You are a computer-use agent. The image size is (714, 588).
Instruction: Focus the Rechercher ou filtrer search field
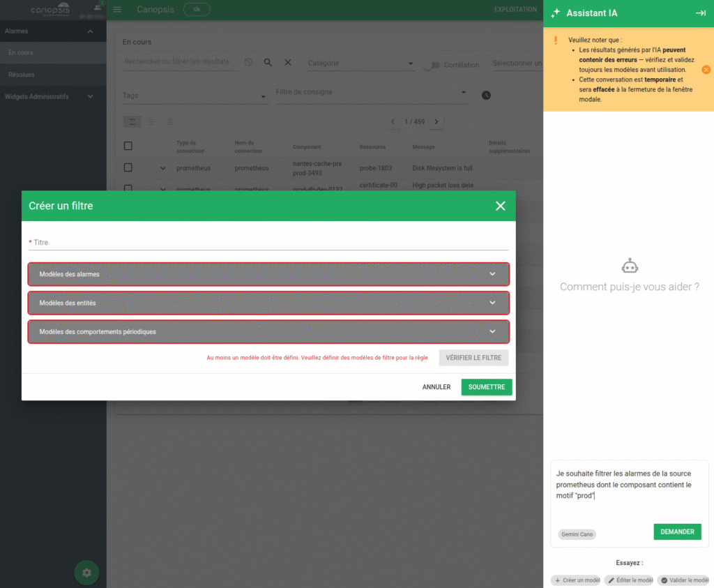[181, 62]
